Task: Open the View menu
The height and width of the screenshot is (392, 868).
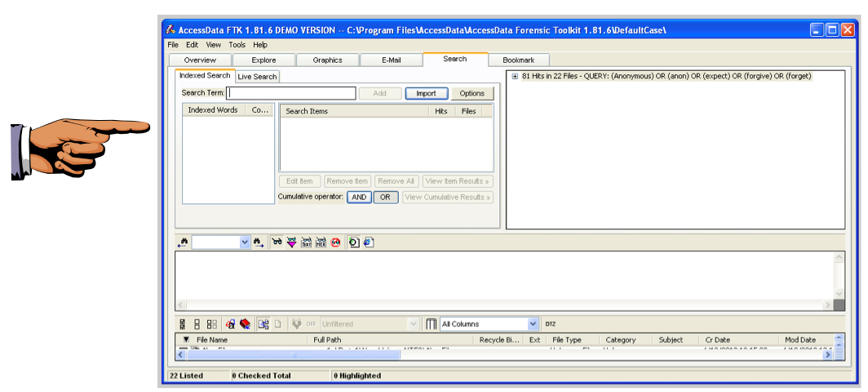Action: [214, 45]
